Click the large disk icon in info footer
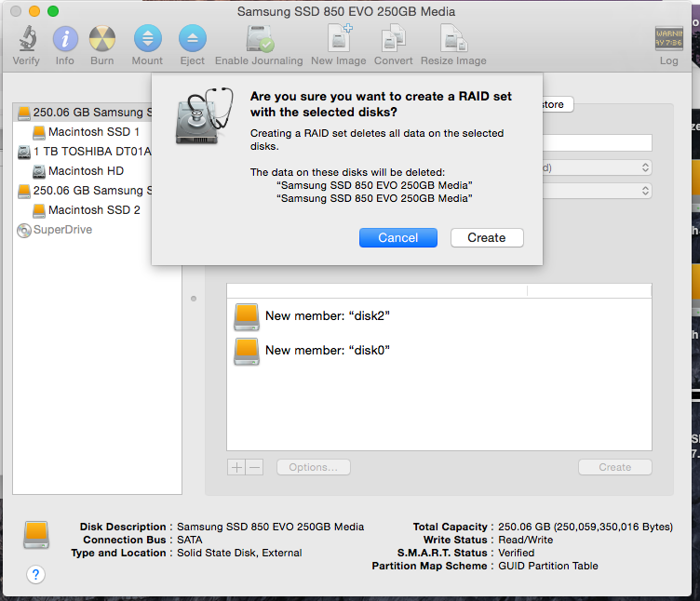 point(36,535)
